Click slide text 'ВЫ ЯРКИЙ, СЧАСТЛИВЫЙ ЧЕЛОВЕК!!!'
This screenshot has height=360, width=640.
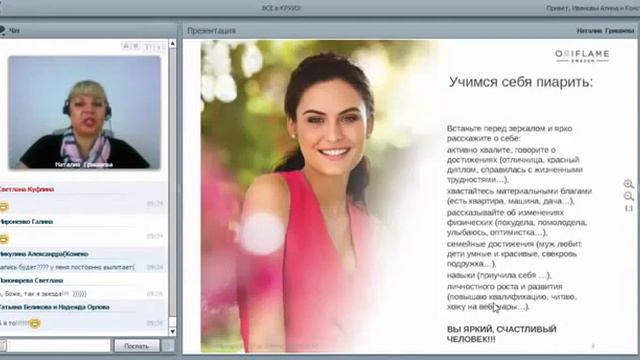click(x=502, y=334)
